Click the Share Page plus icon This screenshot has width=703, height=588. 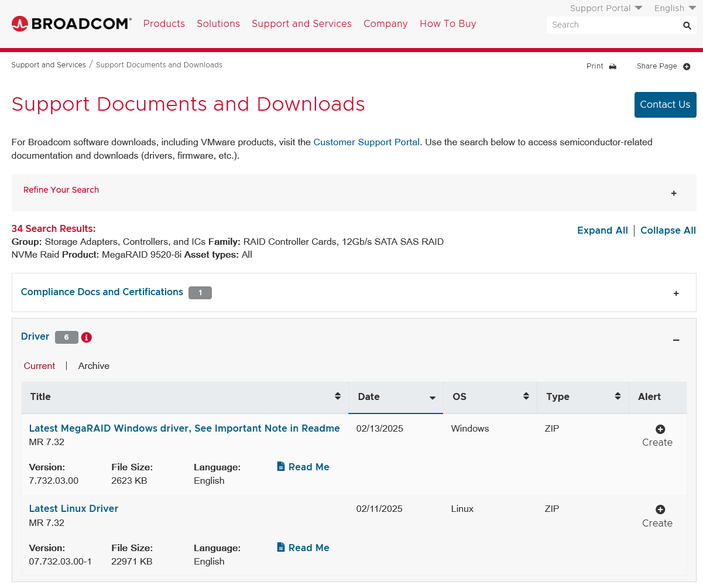pos(687,66)
